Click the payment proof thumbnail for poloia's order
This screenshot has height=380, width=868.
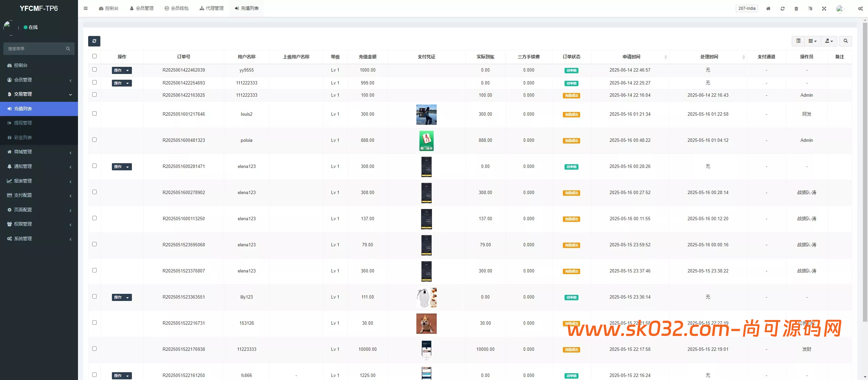(x=426, y=140)
